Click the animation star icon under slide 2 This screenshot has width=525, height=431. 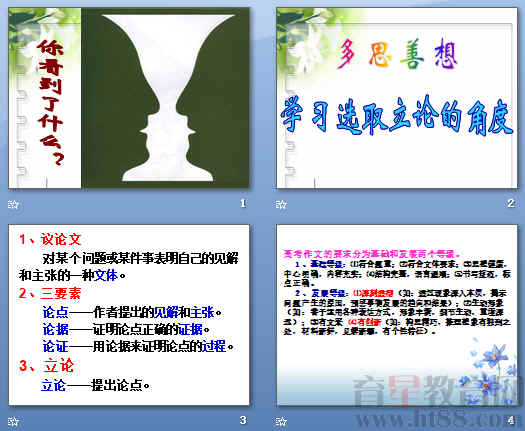[x=281, y=204]
